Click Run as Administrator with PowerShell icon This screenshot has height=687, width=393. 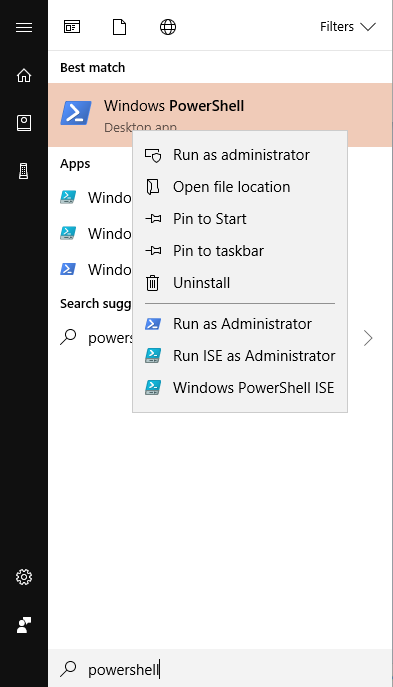point(240,324)
